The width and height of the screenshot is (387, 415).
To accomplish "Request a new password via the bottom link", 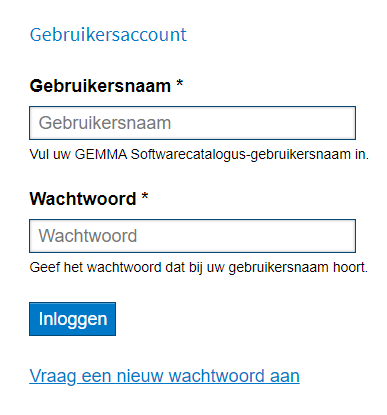I will click(x=164, y=376).
